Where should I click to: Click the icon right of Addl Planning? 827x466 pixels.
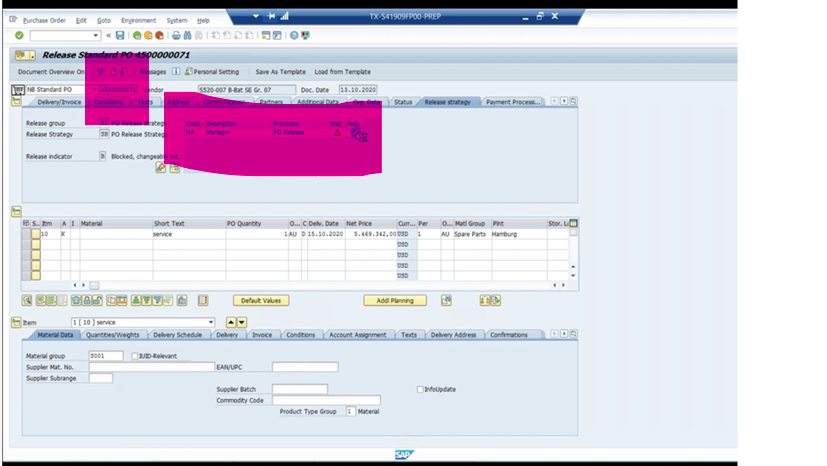coord(446,300)
